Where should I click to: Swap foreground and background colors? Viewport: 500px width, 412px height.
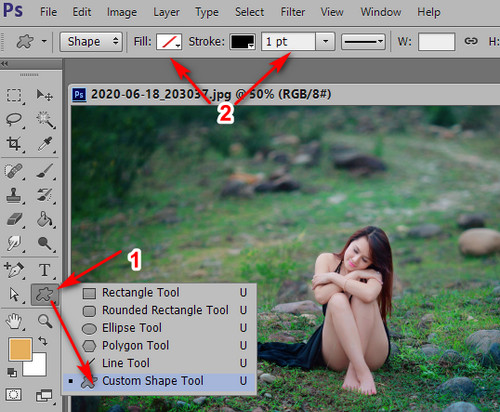(43, 341)
